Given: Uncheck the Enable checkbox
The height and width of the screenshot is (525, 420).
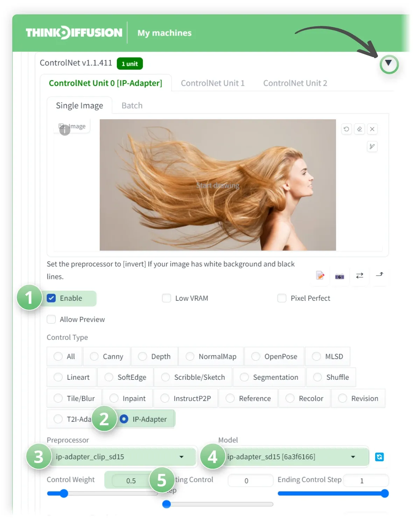Looking at the screenshot, I should pyautogui.click(x=51, y=298).
